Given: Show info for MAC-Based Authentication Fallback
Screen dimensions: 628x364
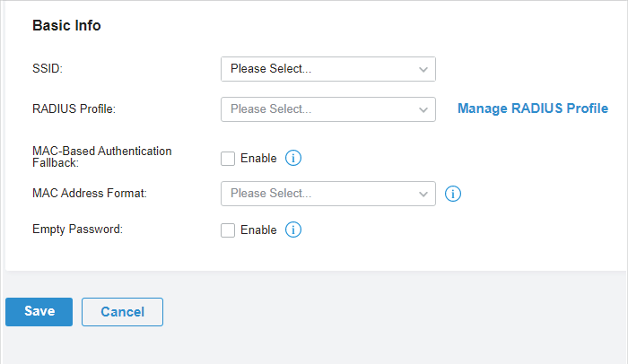Looking at the screenshot, I should click(293, 158).
